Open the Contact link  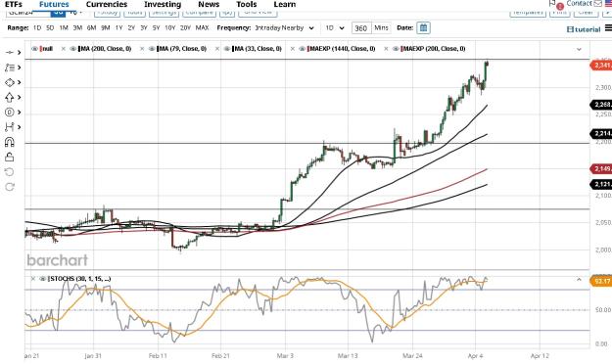[x=580, y=4]
